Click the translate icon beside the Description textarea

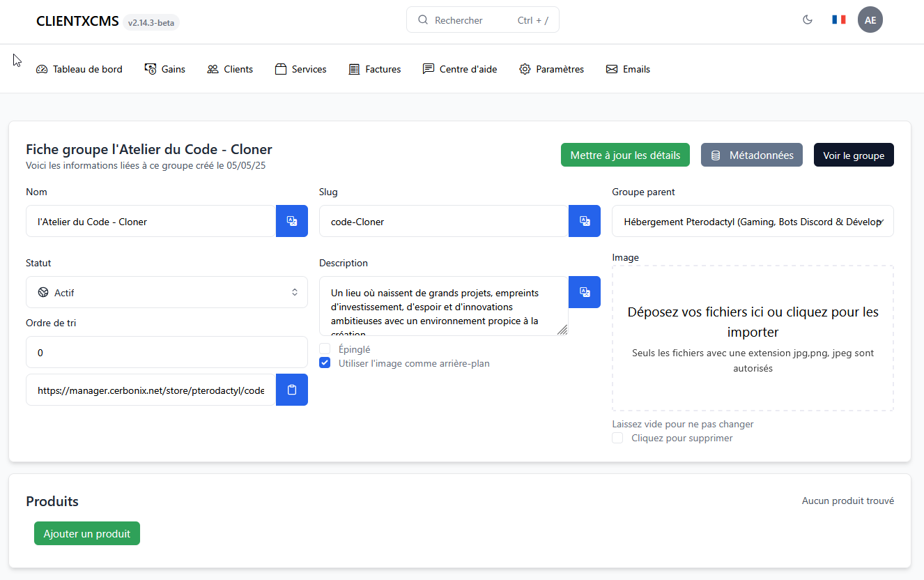click(x=584, y=292)
